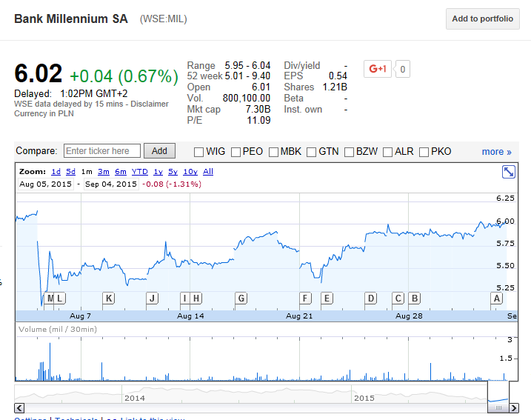This screenshot has height=420, width=531.
Task: Open news marker B on chart
Action: click(415, 299)
